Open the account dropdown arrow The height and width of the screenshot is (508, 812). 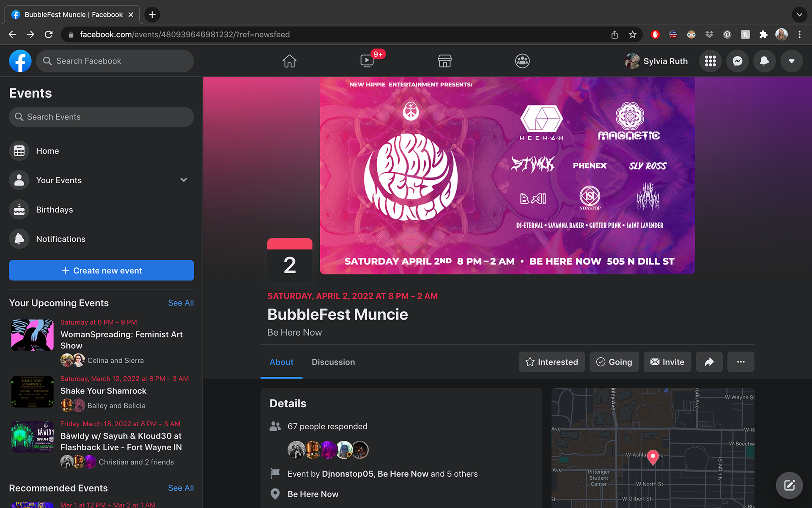792,61
